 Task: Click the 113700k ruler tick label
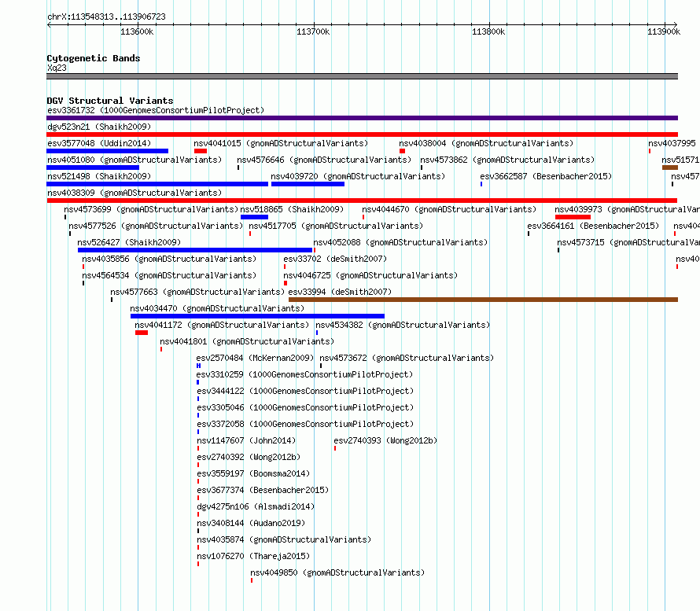313,31
